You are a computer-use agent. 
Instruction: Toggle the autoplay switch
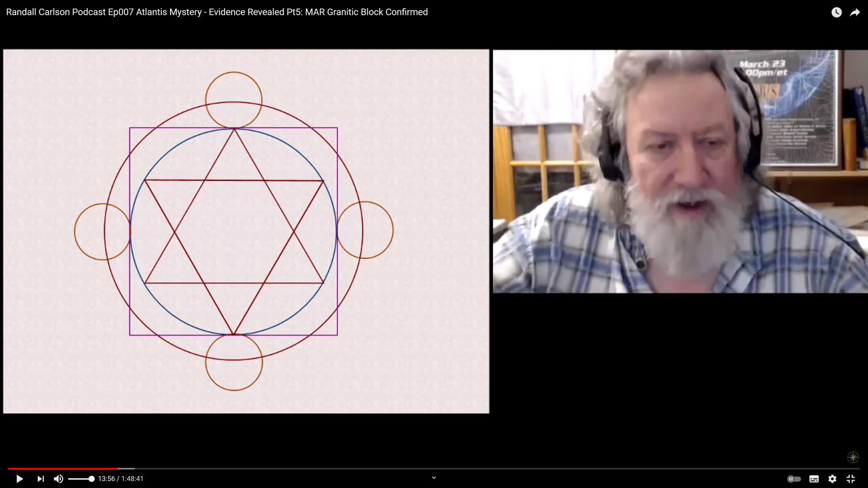point(794,478)
